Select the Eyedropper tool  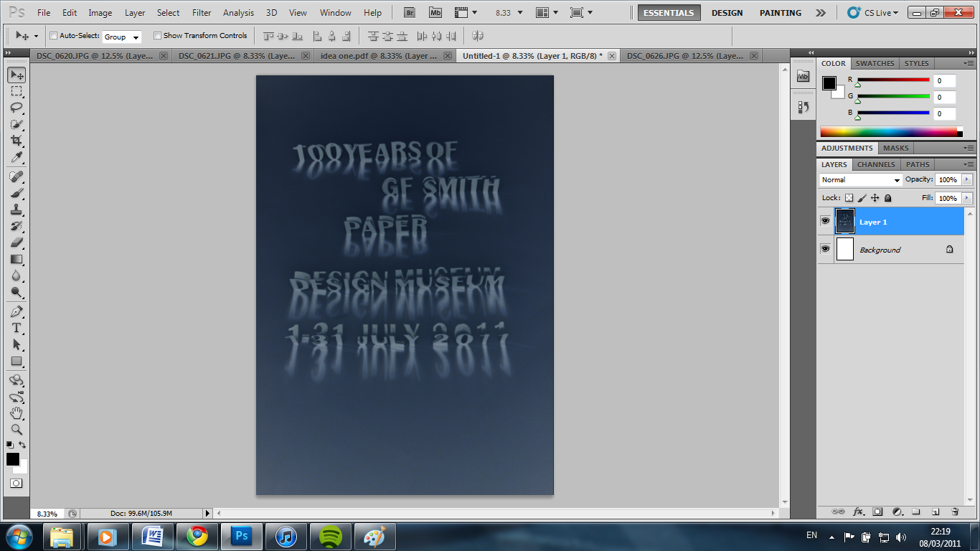tap(17, 157)
